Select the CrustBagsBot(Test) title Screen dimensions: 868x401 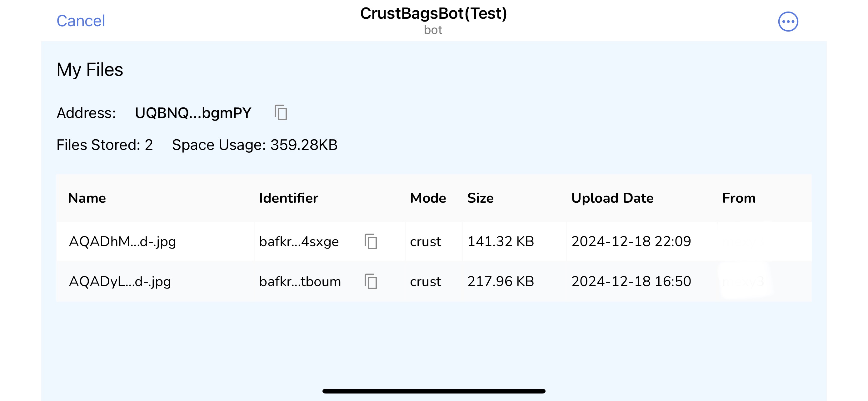point(433,13)
